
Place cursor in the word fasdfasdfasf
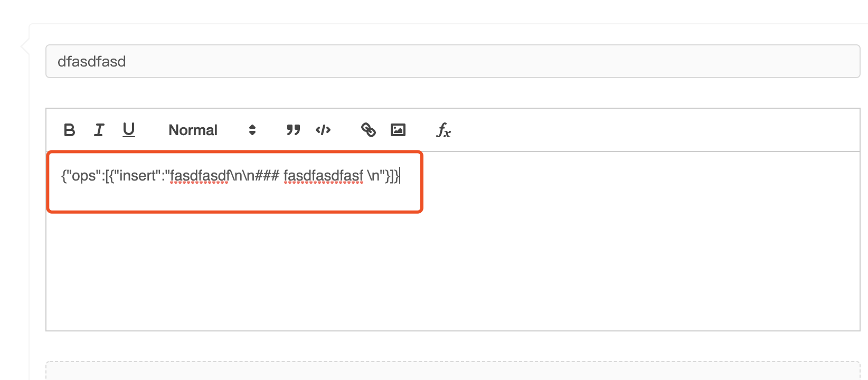click(x=324, y=176)
